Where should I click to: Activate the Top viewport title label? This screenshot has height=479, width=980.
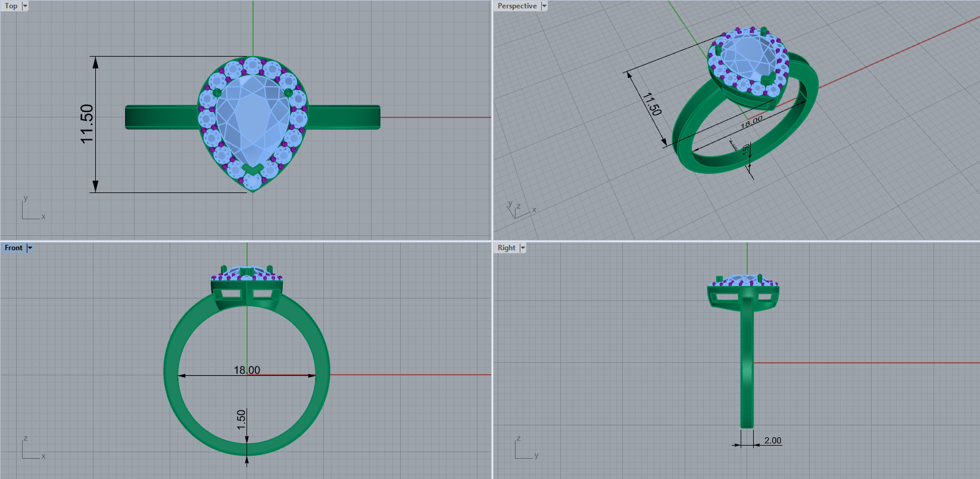[x=11, y=6]
